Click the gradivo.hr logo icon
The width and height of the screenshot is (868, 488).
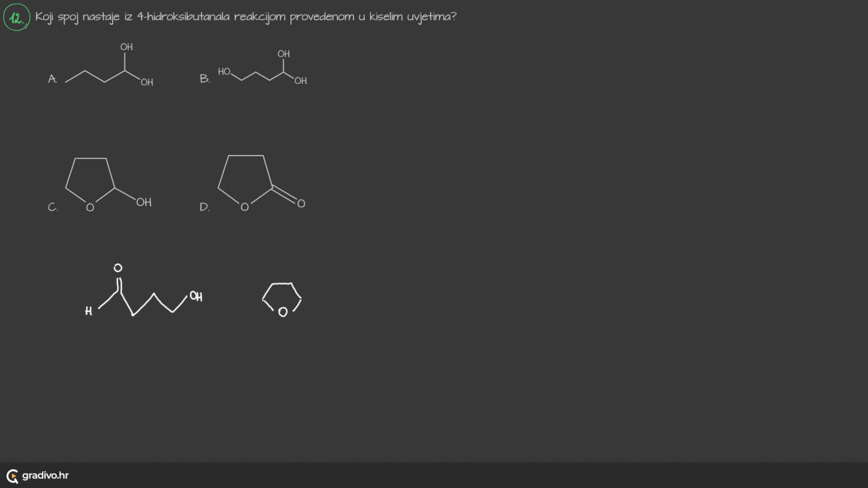click(12, 476)
